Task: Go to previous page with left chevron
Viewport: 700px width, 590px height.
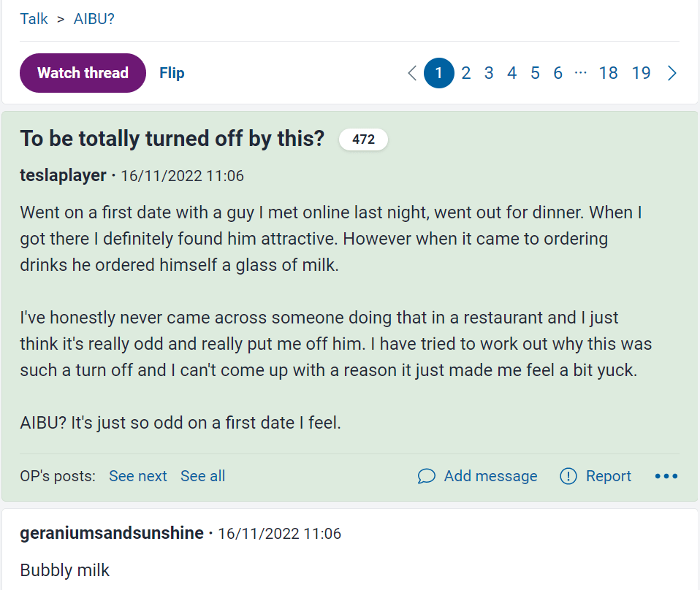Action: tap(412, 73)
